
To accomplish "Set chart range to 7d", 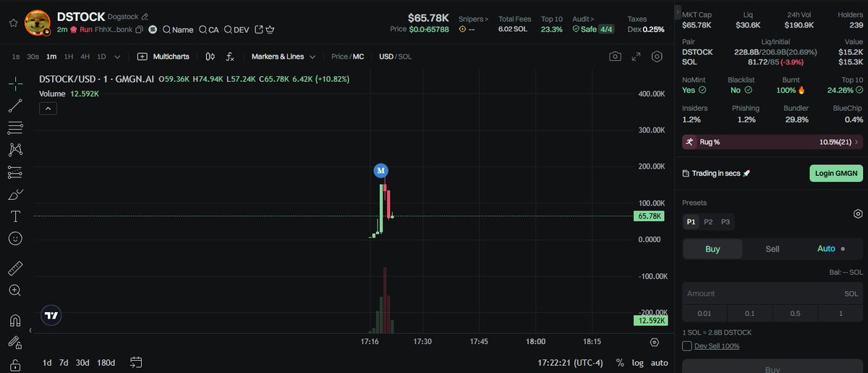I will click(64, 362).
